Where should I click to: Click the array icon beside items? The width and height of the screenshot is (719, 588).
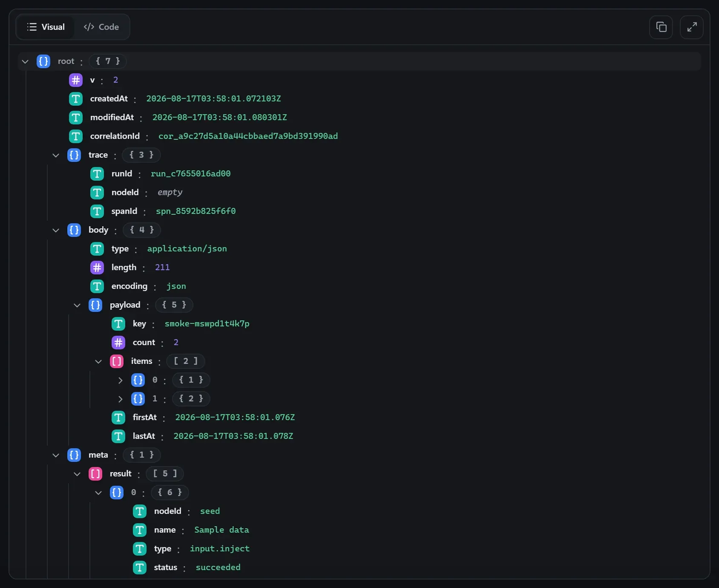pos(117,361)
